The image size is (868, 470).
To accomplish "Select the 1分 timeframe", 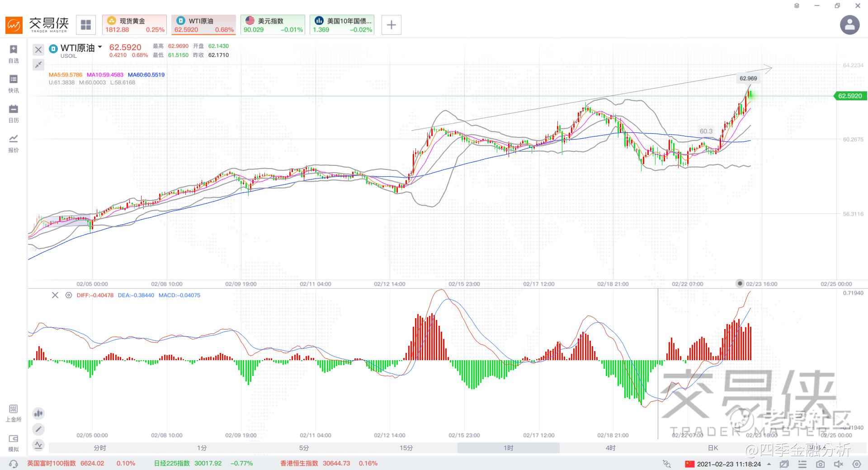I will coord(202,448).
